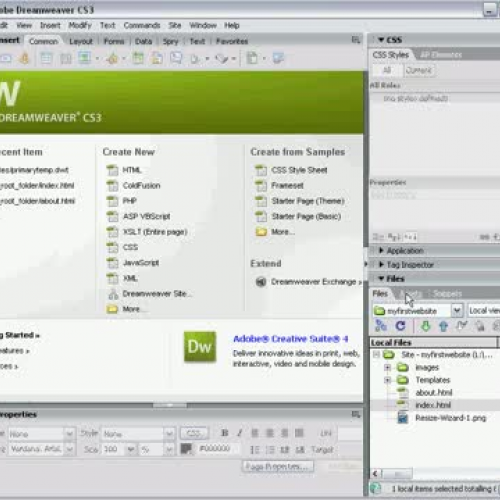The height and width of the screenshot is (500, 500).
Task: Open the myfirstwebsite site dropdown
Action: click(457, 311)
